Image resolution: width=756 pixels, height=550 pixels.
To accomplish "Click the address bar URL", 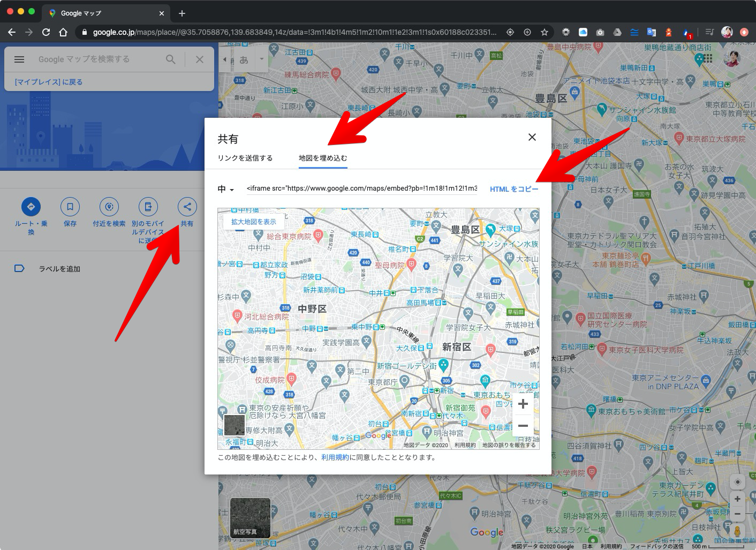I will point(295,32).
